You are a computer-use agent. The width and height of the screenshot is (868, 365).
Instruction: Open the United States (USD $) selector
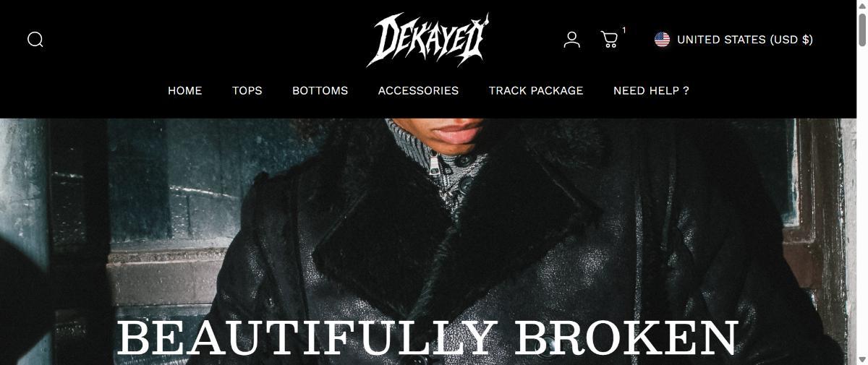pyautogui.click(x=733, y=39)
